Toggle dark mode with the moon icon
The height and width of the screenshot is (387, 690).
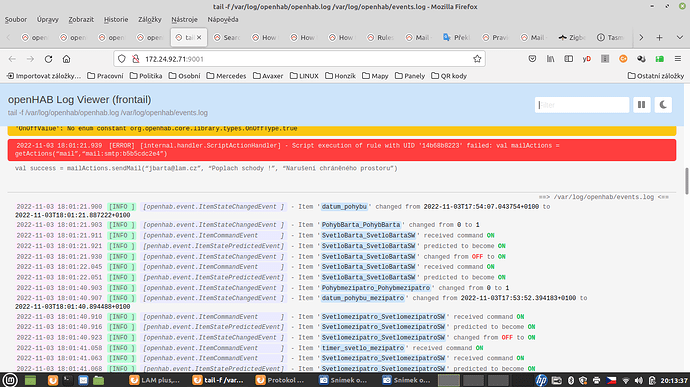pos(663,105)
